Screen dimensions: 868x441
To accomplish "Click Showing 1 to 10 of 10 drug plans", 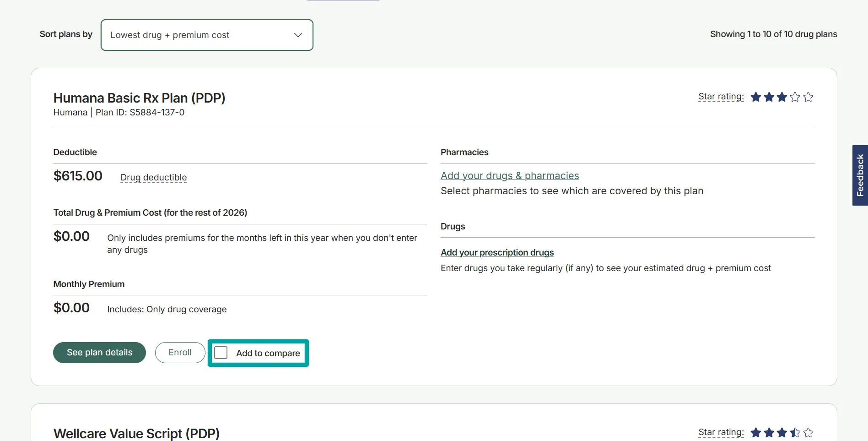I will pyautogui.click(x=774, y=34).
